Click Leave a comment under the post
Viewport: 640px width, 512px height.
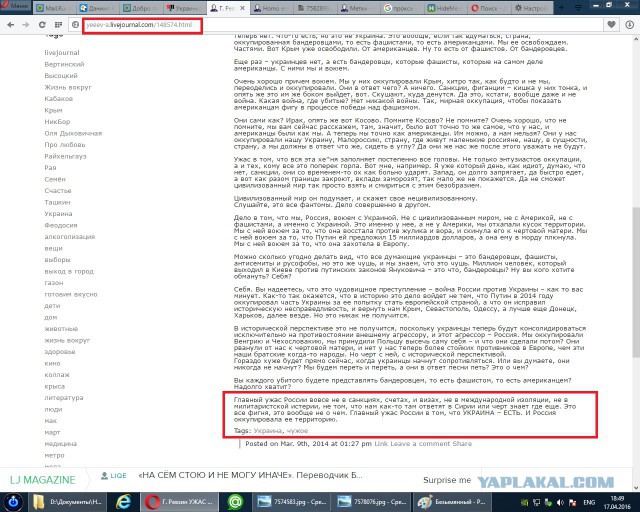420,443
